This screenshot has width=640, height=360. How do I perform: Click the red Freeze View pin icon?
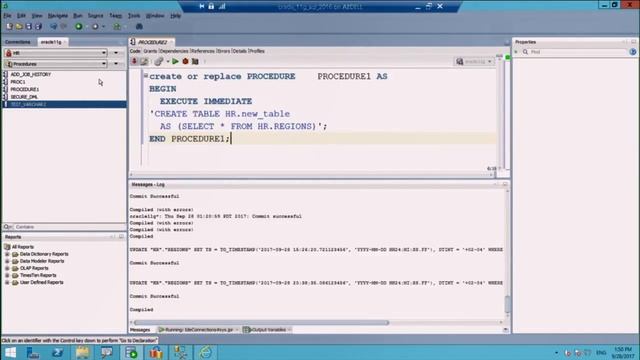point(134,61)
